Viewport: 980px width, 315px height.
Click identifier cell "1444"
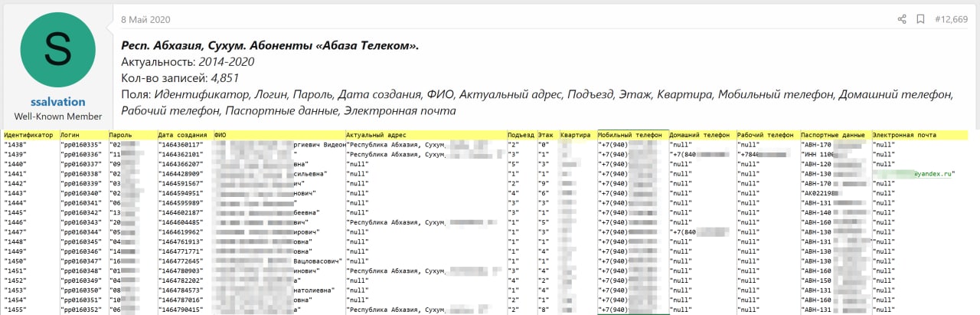15,203
